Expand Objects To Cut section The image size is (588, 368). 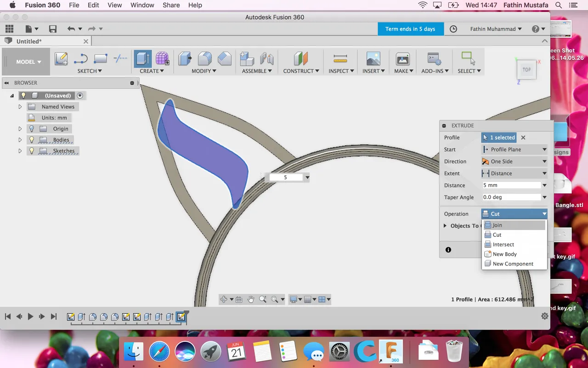(445, 226)
